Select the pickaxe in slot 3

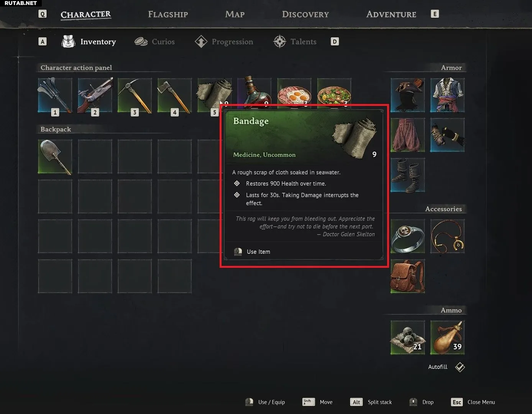click(x=135, y=95)
